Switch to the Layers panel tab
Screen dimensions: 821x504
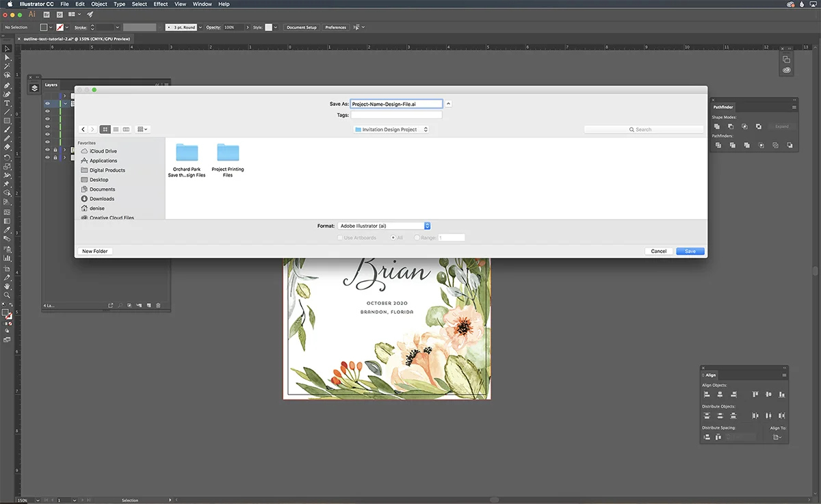click(51, 85)
